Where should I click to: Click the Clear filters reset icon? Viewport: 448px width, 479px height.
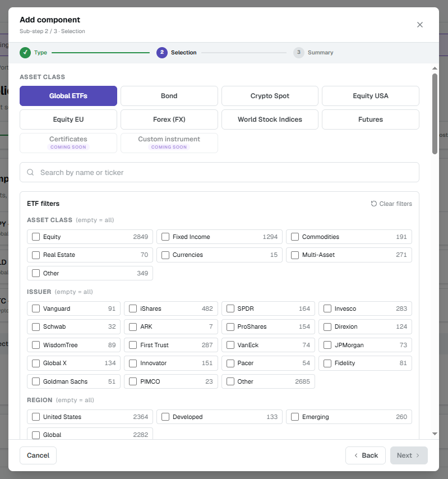click(x=374, y=204)
